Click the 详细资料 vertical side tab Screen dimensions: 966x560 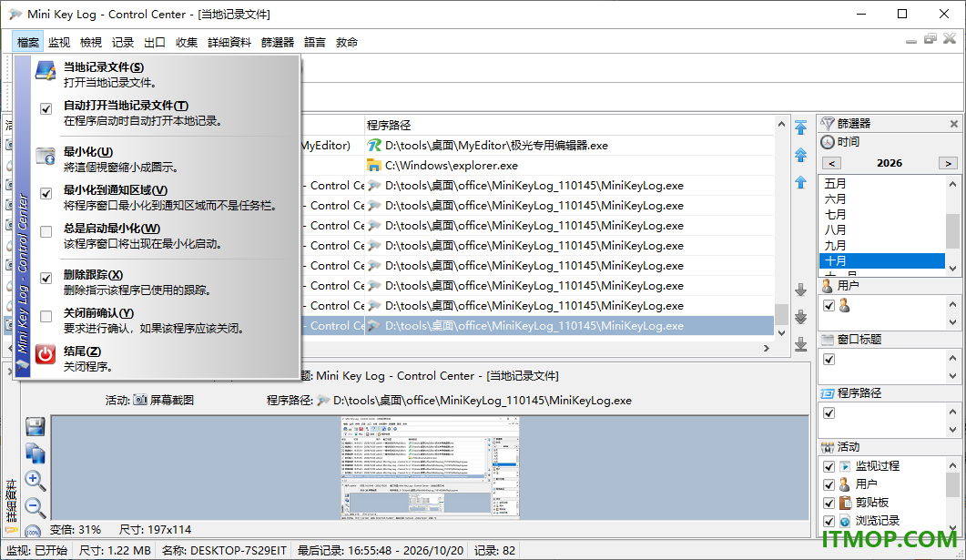click(11, 502)
